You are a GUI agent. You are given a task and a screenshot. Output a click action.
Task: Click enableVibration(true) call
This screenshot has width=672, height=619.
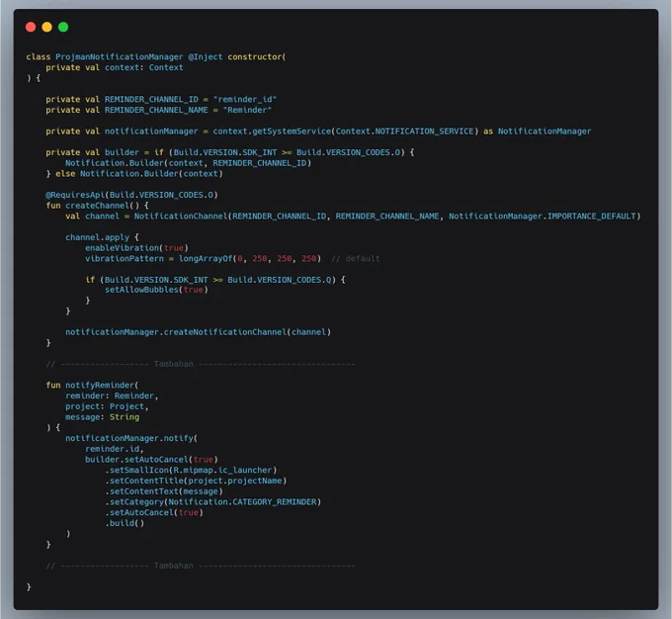pyautogui.click(x=136, y=248)
